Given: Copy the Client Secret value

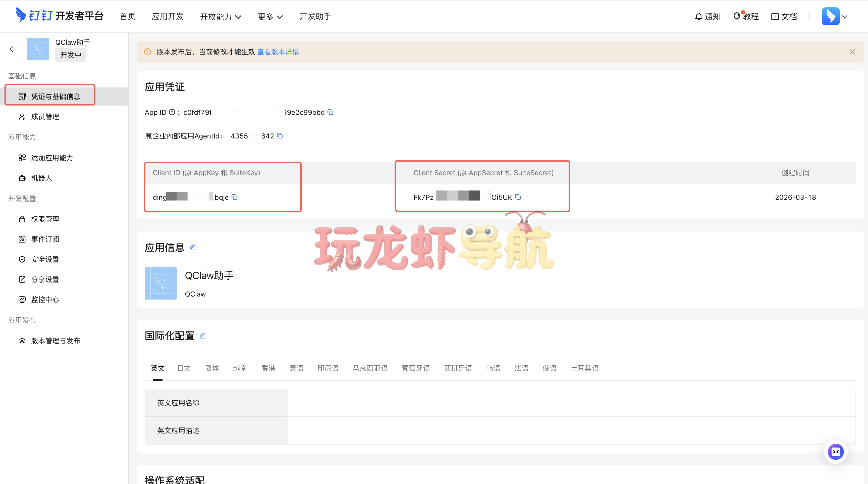Looking at the screenshot, I should point(518,197).
